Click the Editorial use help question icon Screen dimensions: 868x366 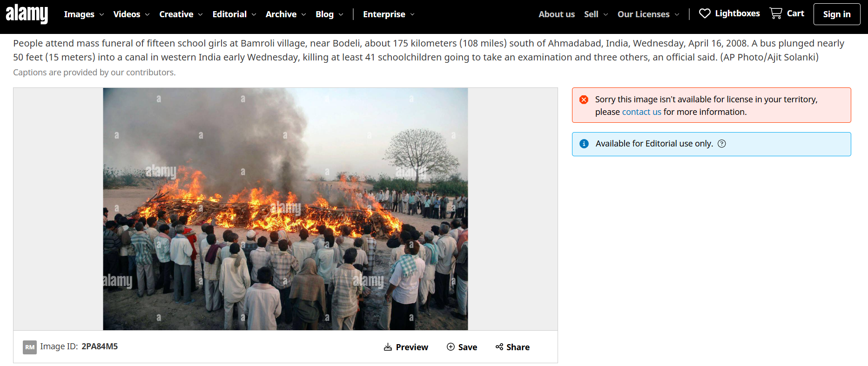722,144
